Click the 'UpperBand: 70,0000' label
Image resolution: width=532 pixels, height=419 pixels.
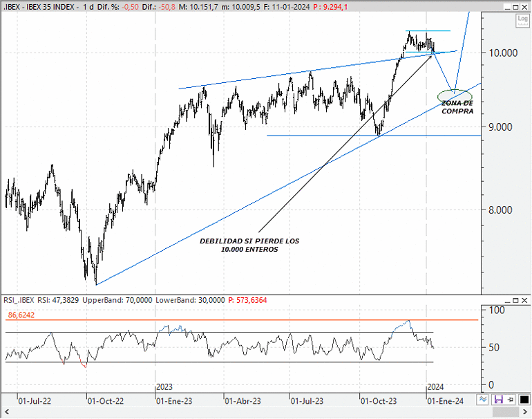(117, 300)
